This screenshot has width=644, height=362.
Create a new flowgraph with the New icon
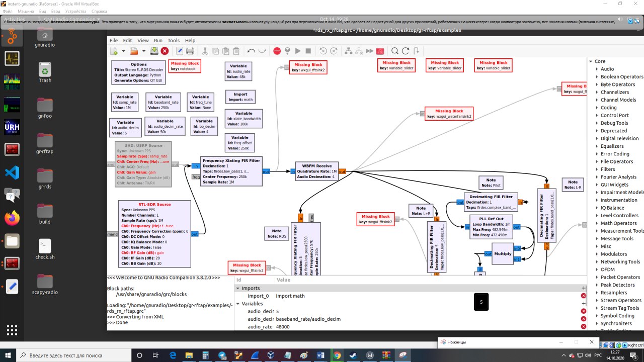114,51
